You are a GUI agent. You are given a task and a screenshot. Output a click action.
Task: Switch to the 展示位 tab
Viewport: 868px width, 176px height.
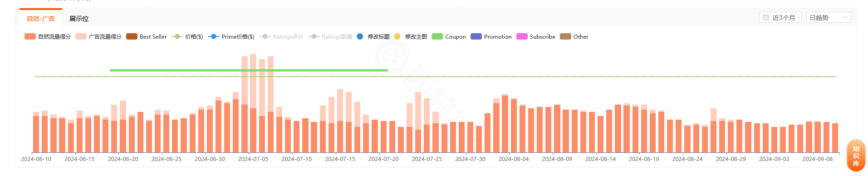tap(79, 19)
